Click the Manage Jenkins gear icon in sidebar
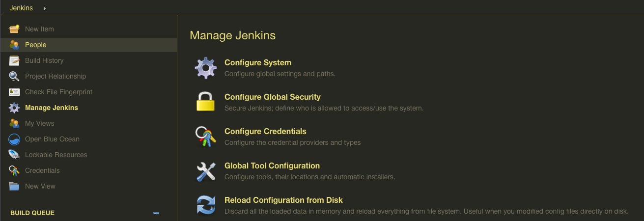644x221 pixels. [x=14, y=108]
